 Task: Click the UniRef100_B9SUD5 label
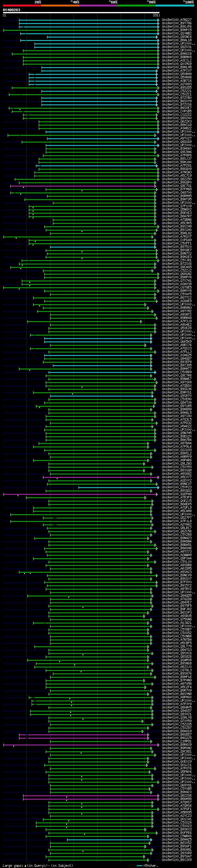(176, 88)
